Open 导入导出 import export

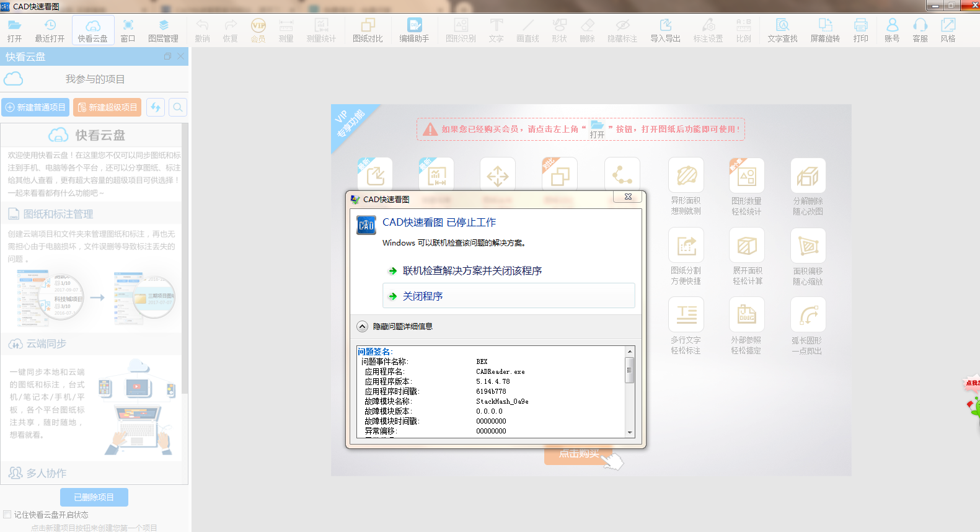[x=665, y=30]
